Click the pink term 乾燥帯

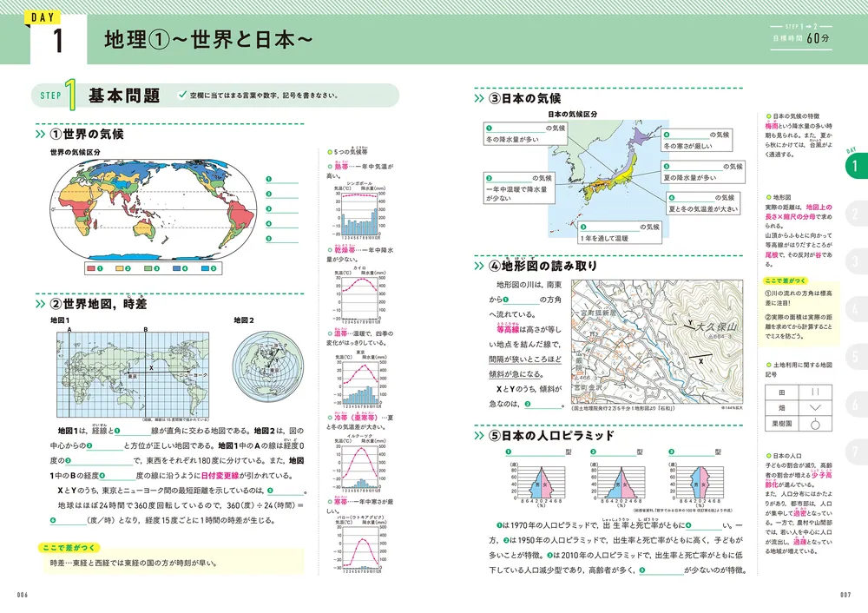click(x=345, y=250)
